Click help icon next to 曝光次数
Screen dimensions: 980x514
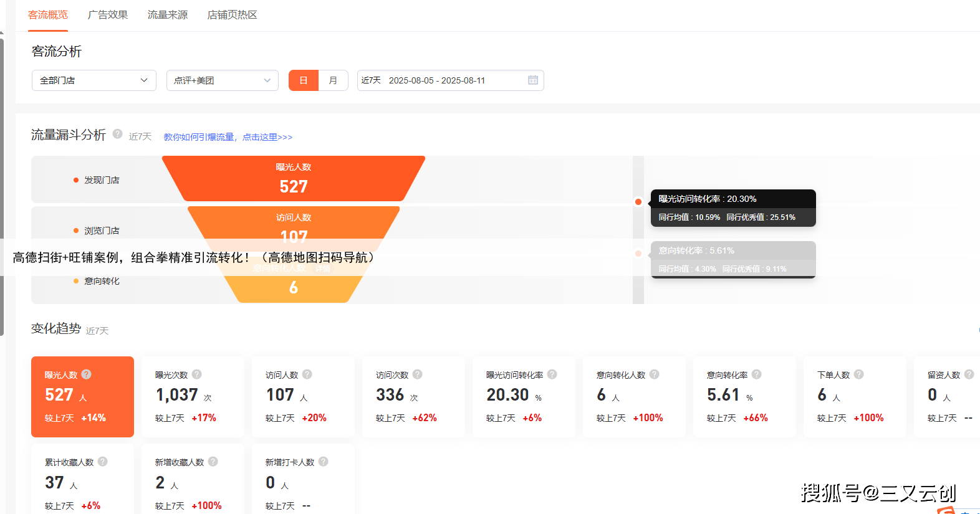[197, 374]
